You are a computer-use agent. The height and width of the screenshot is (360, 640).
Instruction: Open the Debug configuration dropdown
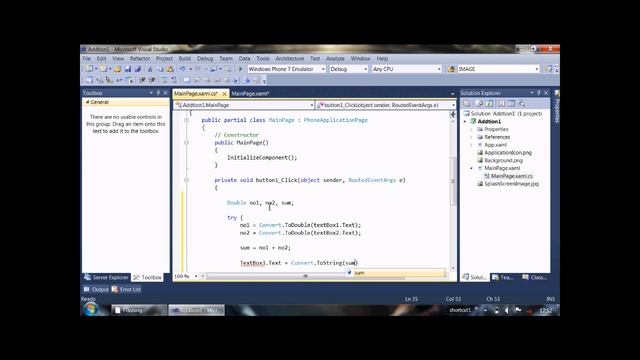[365, 69]
